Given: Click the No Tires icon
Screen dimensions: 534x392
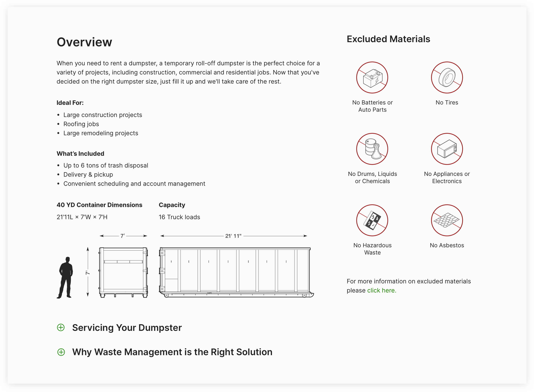Looking at the screenshot, I should (447, 78).
